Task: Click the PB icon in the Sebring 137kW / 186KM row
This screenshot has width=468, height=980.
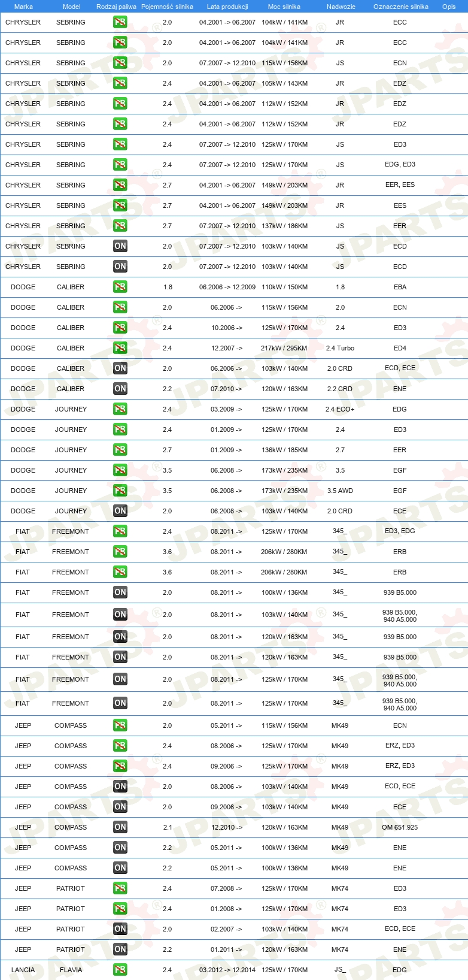Action: (120, 226)
